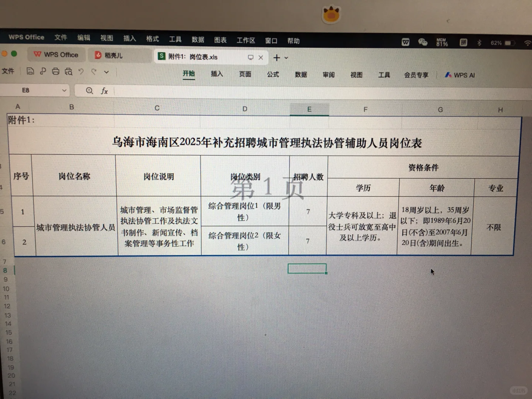Click the Print Preview icon
532x399 pixels.
pyautogui.click(x=69, y=71)
